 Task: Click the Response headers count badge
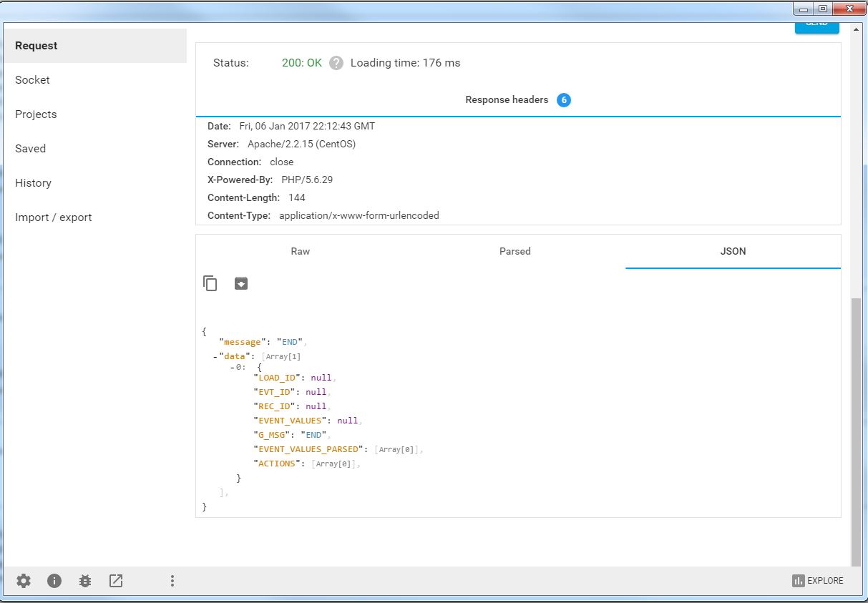pyautogui.click(x=564, y=100)
